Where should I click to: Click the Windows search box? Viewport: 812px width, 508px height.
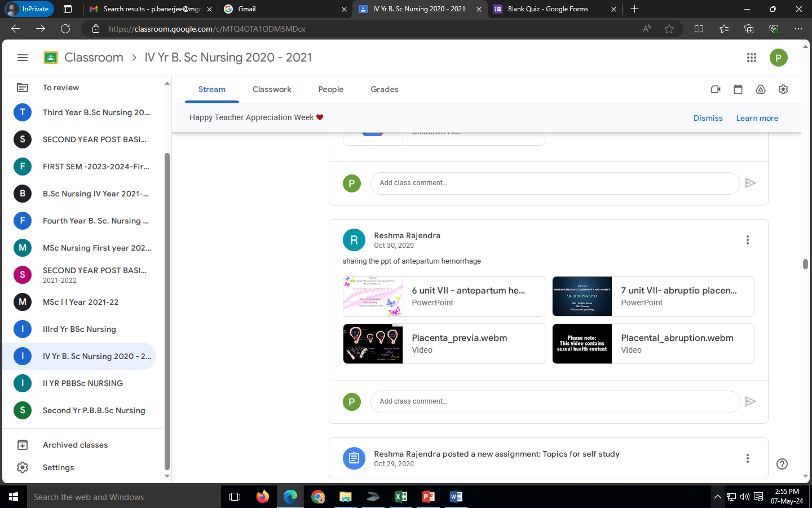(124, 497)
